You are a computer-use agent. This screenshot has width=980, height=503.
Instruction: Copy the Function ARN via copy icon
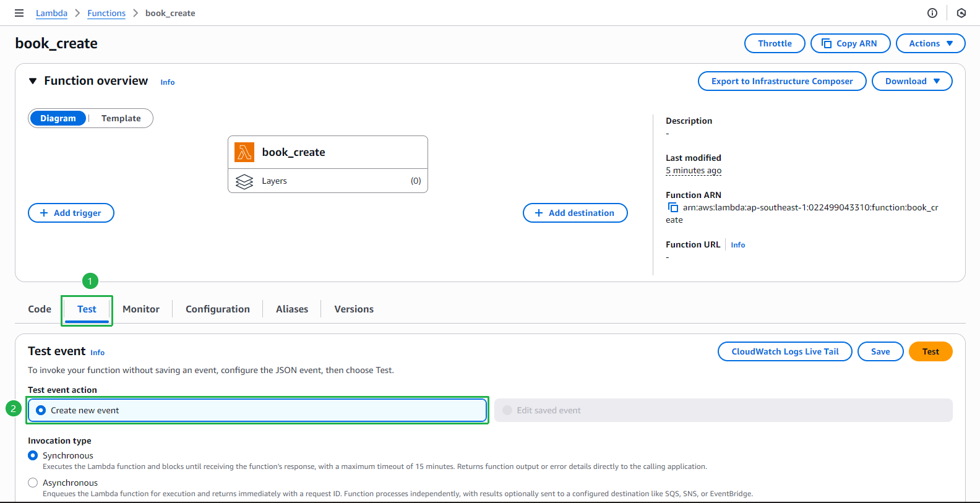tap(673, 208)
